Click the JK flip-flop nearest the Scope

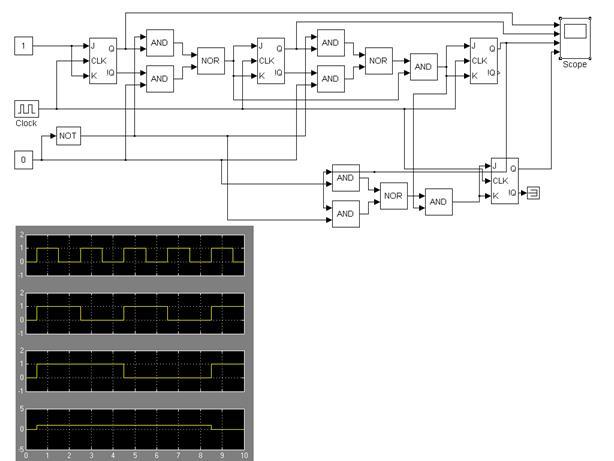(x=485, y=59)
